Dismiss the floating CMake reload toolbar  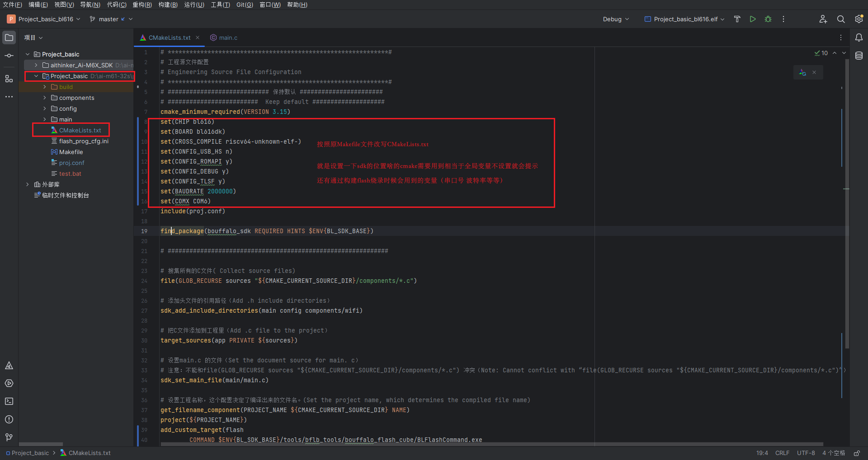click(814, 72)
